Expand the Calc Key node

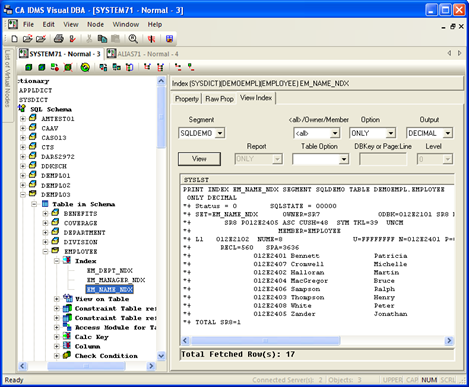57,337
